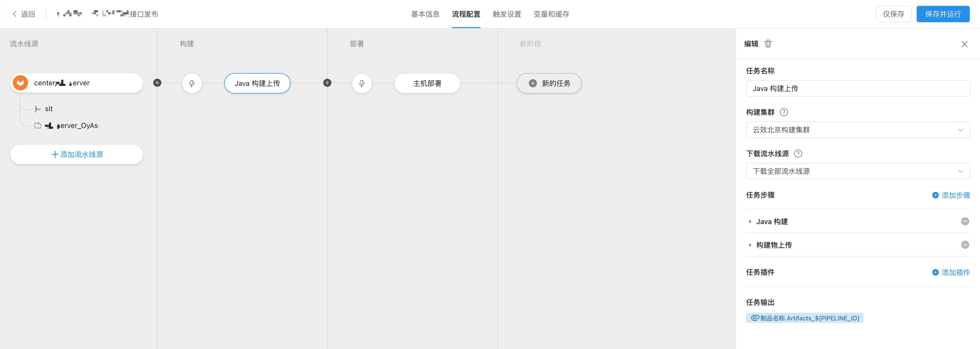The width and height of the screenshot is (980, 349).
Task: Expand the 构建物上传 step details
Action: click(750, 245)
